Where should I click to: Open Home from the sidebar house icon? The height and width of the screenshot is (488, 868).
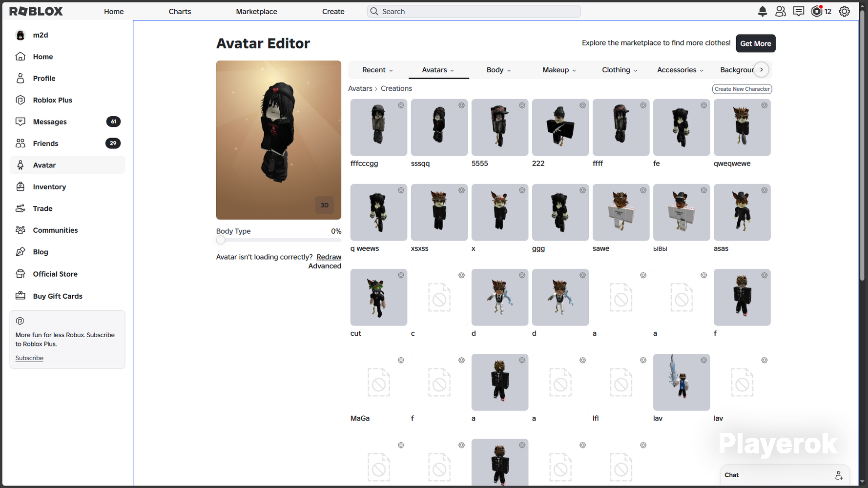21,57
